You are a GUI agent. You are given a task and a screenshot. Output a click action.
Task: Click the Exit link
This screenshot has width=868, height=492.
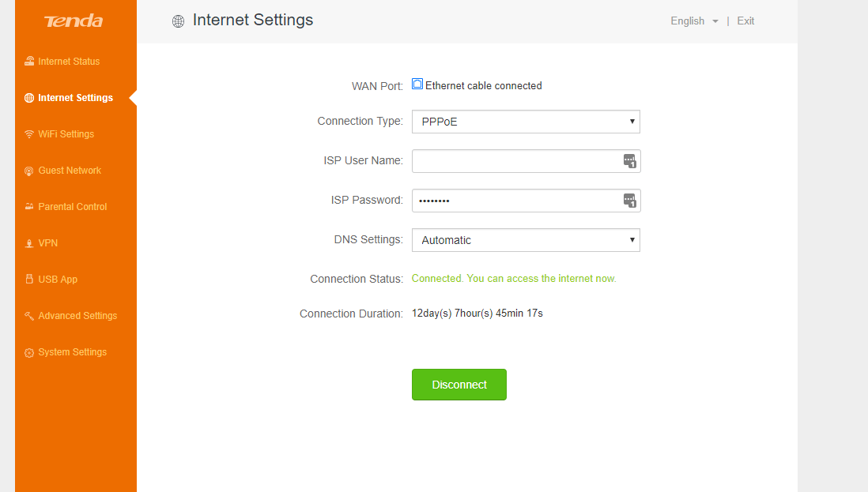pyautogui.click(x=745, y=21)
